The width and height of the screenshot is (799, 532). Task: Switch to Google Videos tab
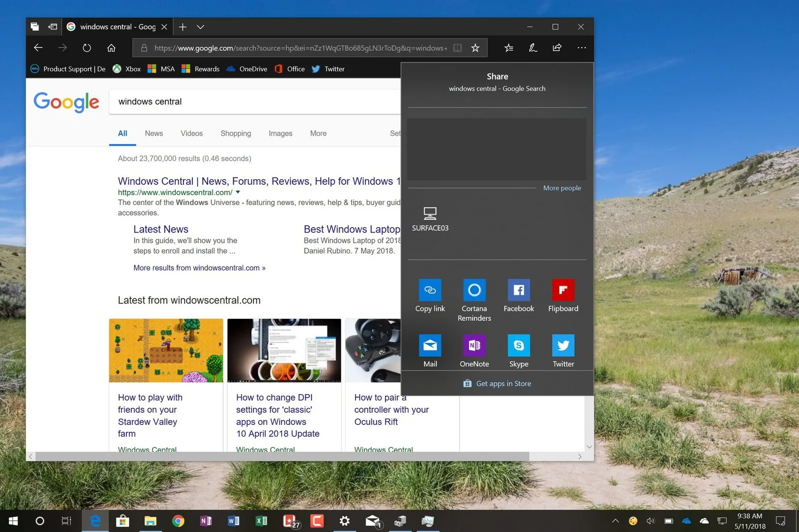tap(192, 133)
